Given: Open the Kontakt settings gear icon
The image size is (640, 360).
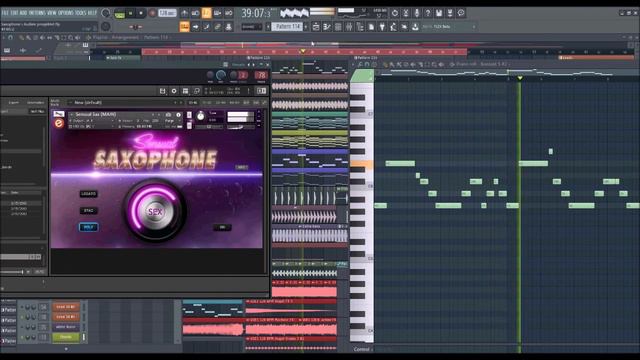Looking at the screenshot, I should pos(174,91).
